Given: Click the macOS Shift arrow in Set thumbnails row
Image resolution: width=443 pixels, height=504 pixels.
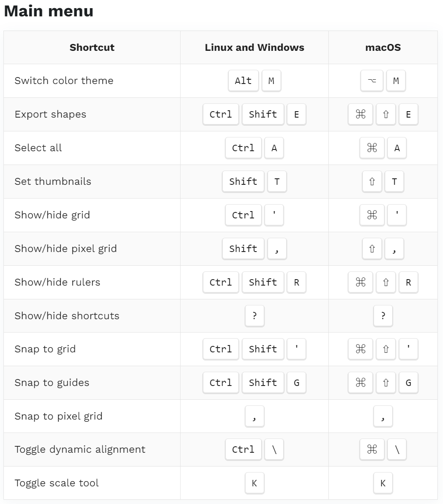Looking at the screenshot, I should click(x=372, y=182).
